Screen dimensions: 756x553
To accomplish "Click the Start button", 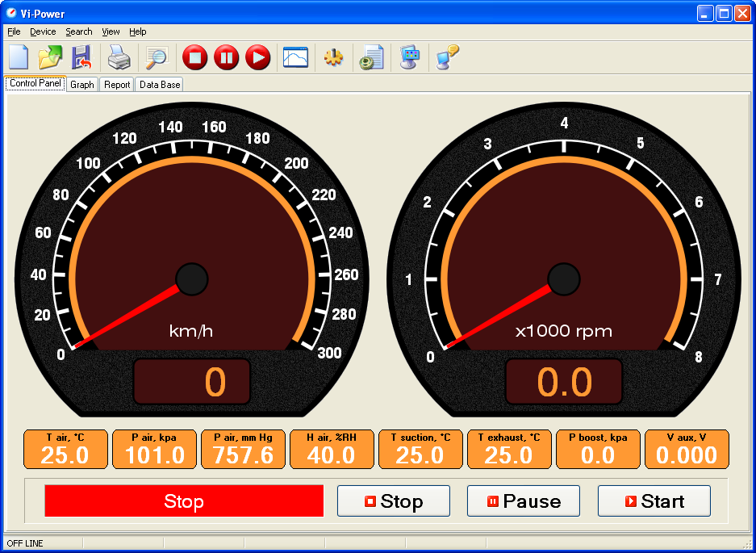I will tap(654, 501).
